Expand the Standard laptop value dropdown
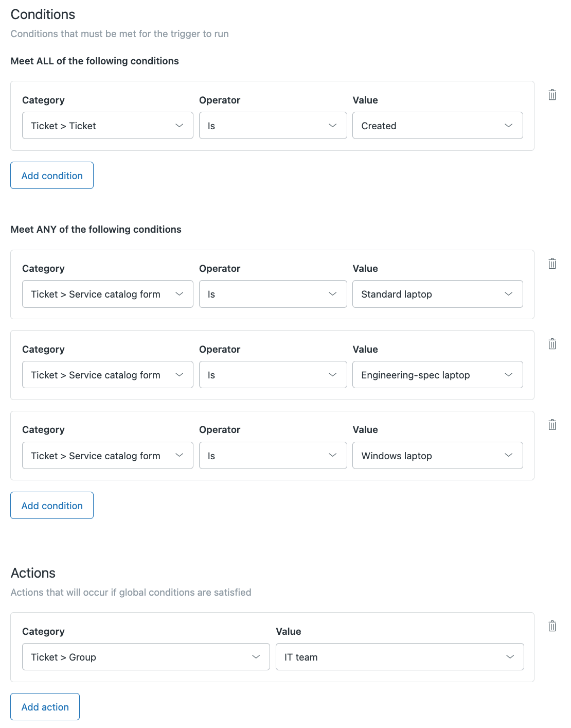Image resolution: width=571 pixels, height=728 pixels. [437, 294]
